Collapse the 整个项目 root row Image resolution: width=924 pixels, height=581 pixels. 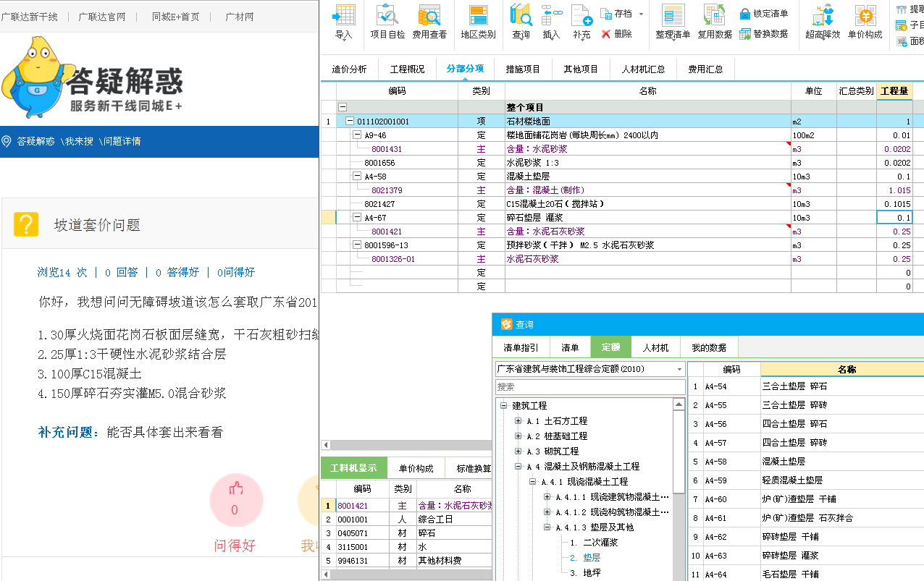[343, 107]
